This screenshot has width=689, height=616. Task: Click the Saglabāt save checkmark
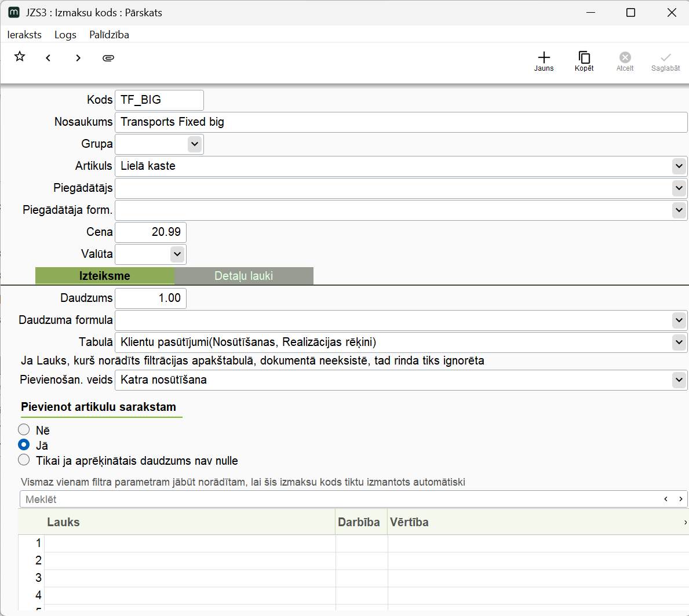pos(665,61)
